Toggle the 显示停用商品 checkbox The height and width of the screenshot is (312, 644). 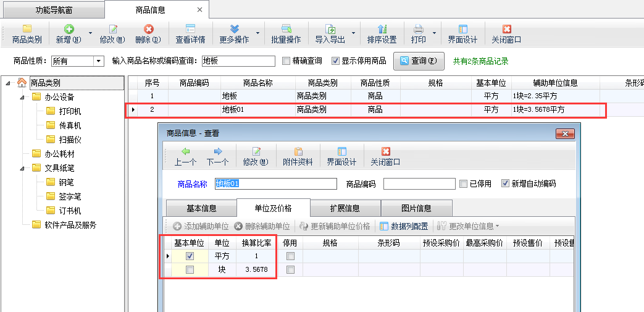point(335,61)
